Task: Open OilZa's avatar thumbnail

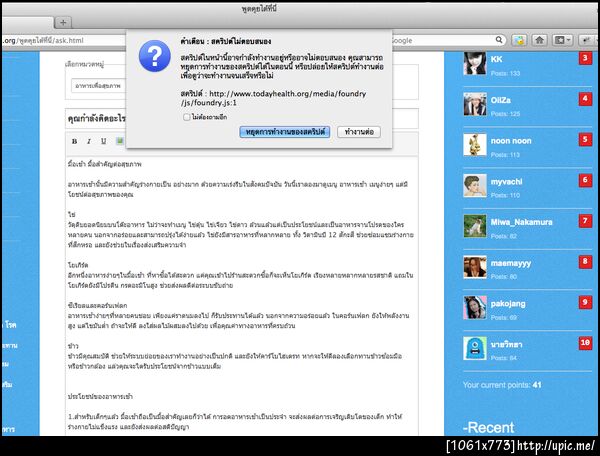Action: [475, 104]
